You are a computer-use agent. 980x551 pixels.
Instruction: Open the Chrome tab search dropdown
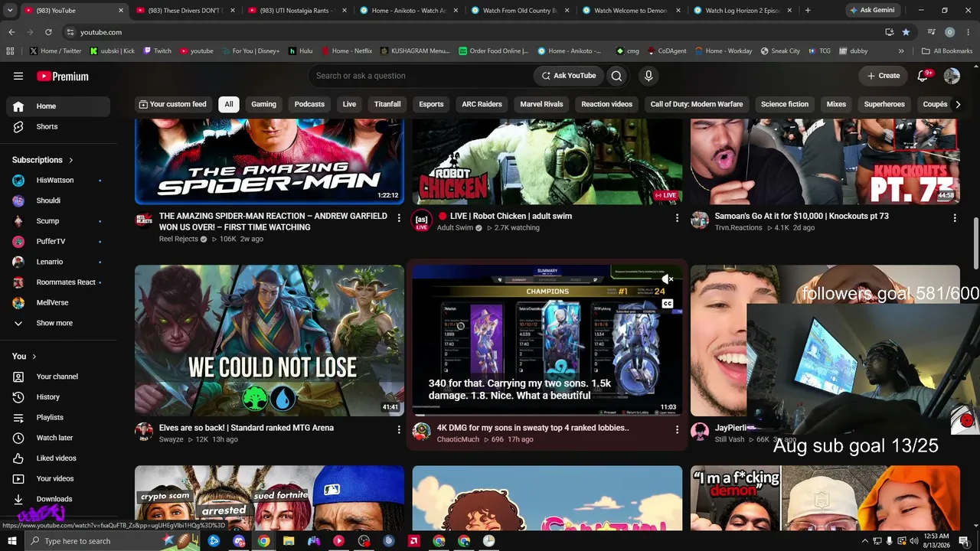10,11
